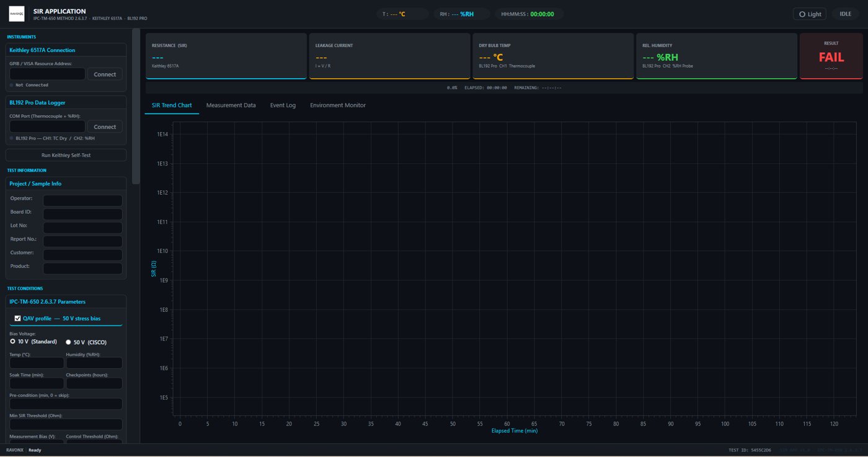The height and width of the screenshot is (457, 868).
Task: Click the Ravonx logo in the header
Action: coord(17,14)
